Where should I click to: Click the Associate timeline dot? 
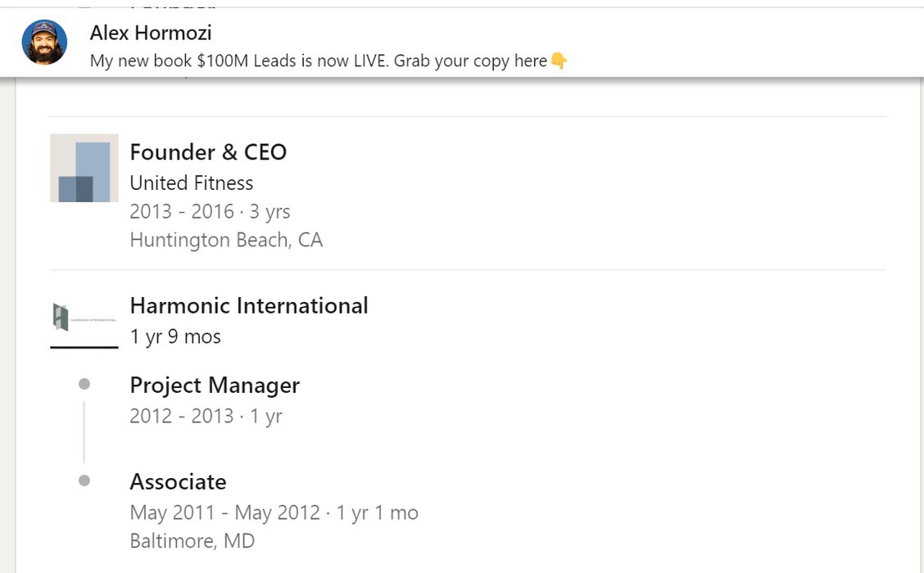point(84,481)
